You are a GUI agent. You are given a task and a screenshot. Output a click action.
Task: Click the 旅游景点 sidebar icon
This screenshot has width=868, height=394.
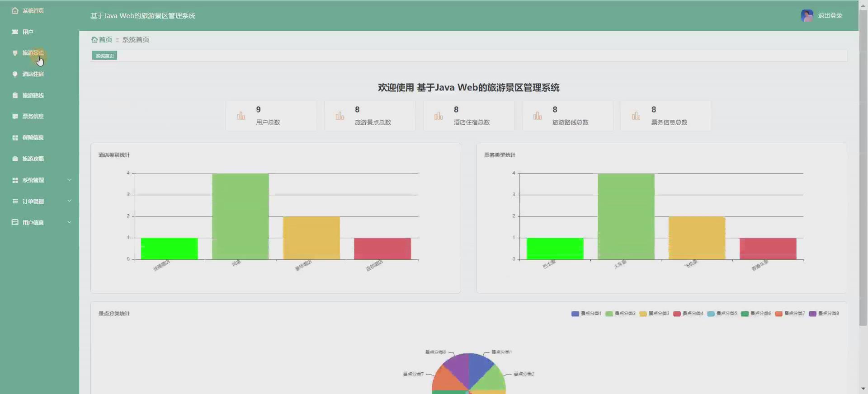[x=15, y=53]
